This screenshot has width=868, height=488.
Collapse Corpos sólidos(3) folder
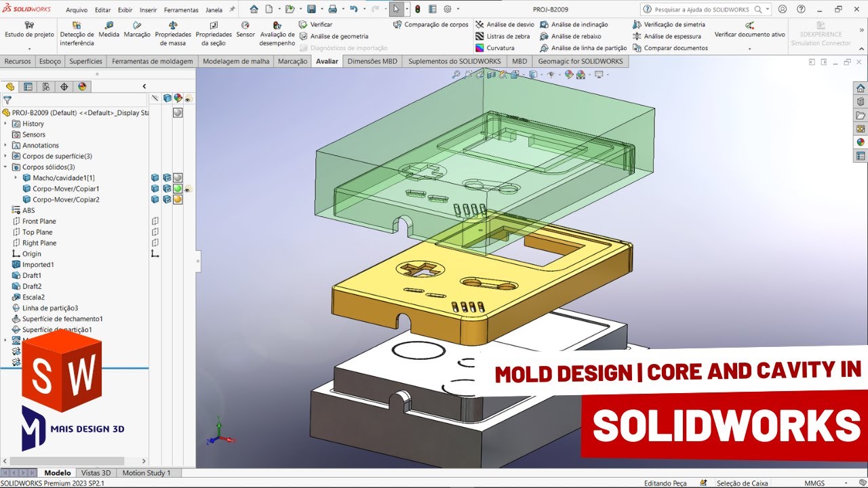[x=5, y=167]
